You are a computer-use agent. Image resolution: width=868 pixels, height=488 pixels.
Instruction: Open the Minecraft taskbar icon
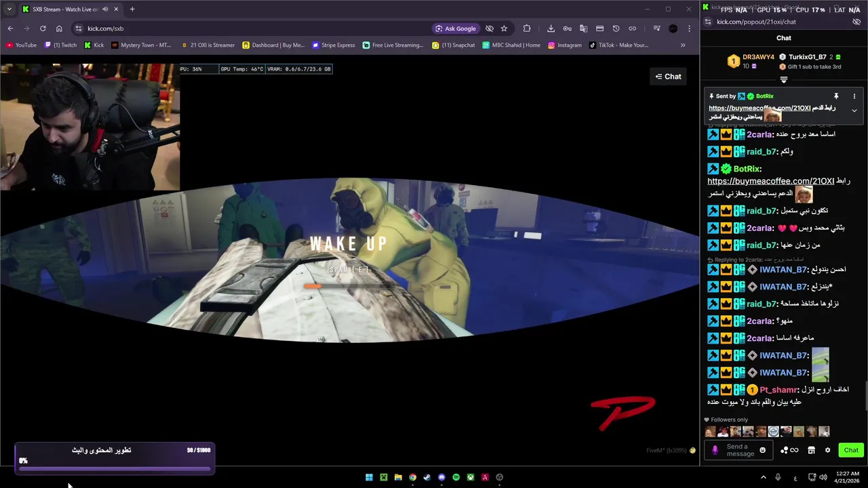(x=383, y=477)
